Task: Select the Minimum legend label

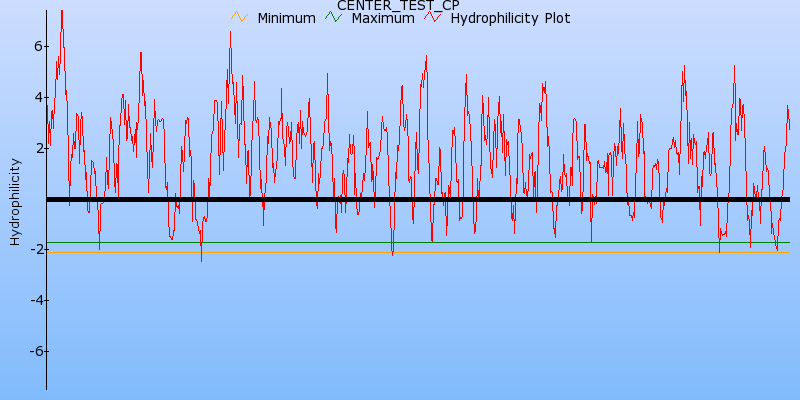Action: [286, 18]
